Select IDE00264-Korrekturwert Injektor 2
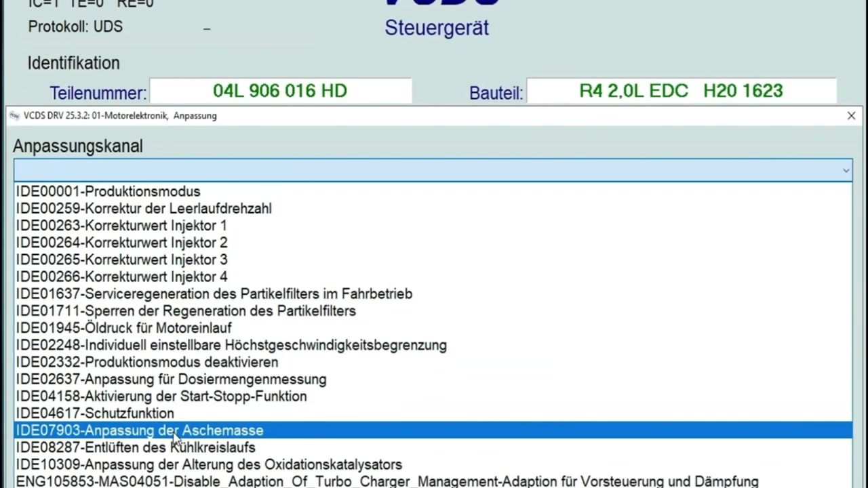The image size is (868, 488). tap(433, 243)
